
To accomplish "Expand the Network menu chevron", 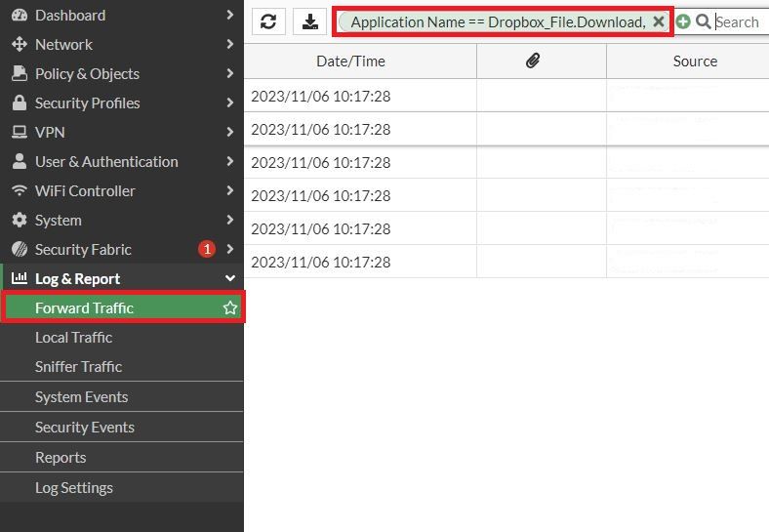I will (x=229, y=44).
